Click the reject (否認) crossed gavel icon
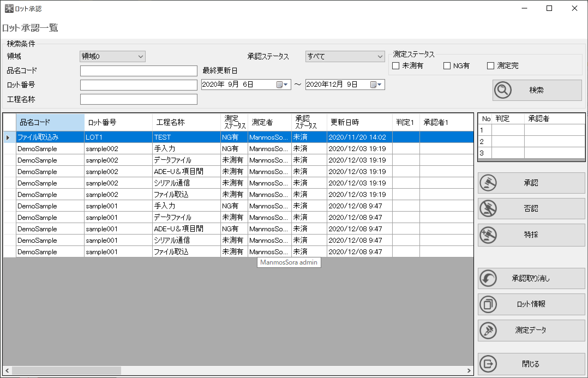The height and width of the screenshot is (378, 588). [488, 209]
